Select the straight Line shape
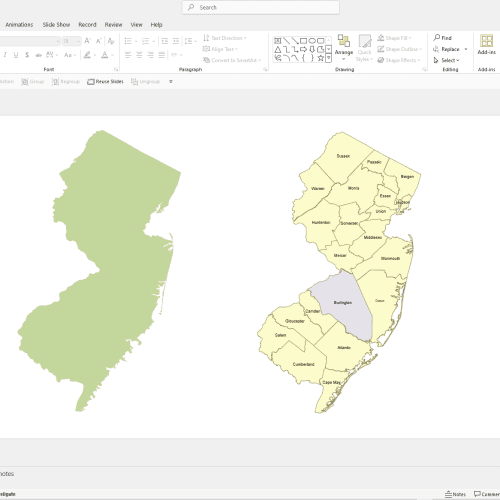Image resolution: width=500 pixels, height=500 pixels. 286,41
